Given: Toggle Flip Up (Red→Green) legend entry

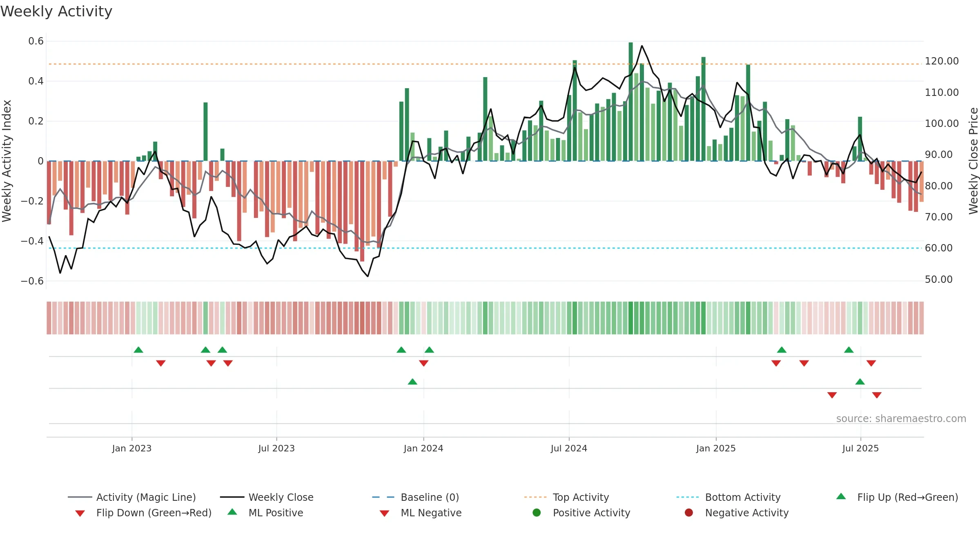Looking at the screenshot, I should tap(897, 497).
